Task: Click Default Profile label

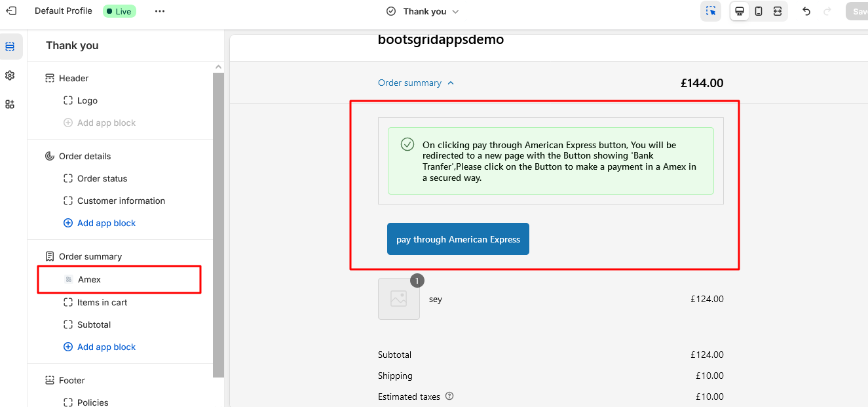Action: coord(64,11)
